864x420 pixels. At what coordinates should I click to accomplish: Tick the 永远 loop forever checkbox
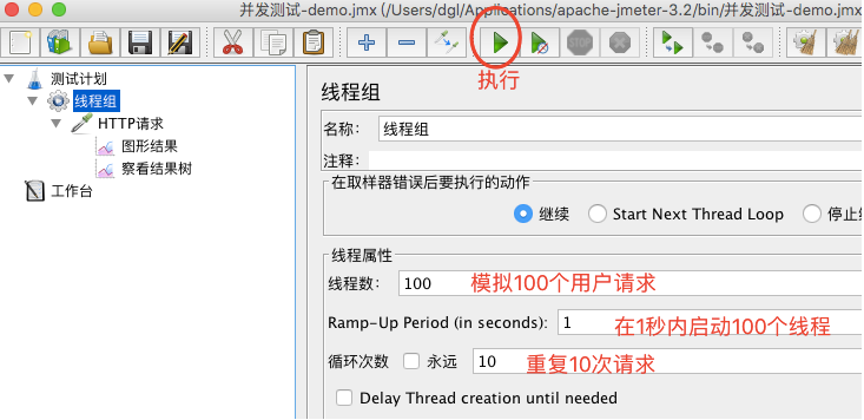click(x=411, y=362)
